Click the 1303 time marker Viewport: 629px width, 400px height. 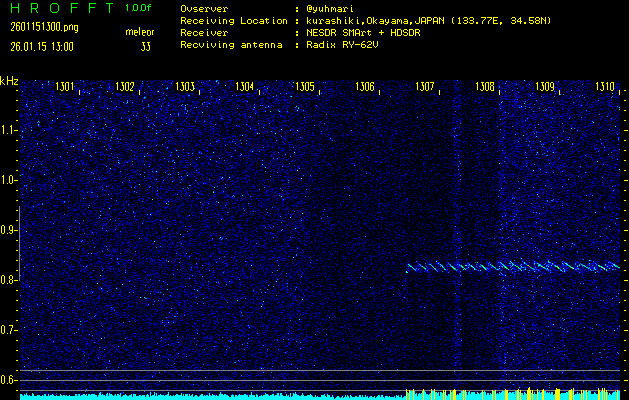[185, 87]
